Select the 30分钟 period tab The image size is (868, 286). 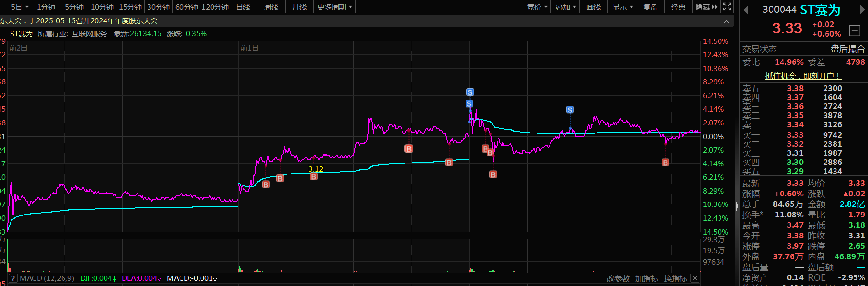pyautogui.click(x=159, y=7)
